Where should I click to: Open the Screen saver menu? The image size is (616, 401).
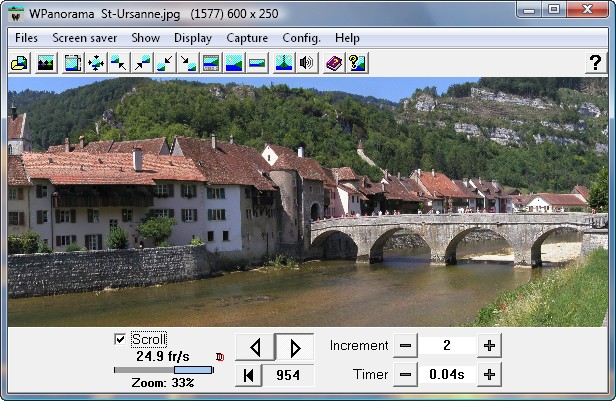(84, 38)
